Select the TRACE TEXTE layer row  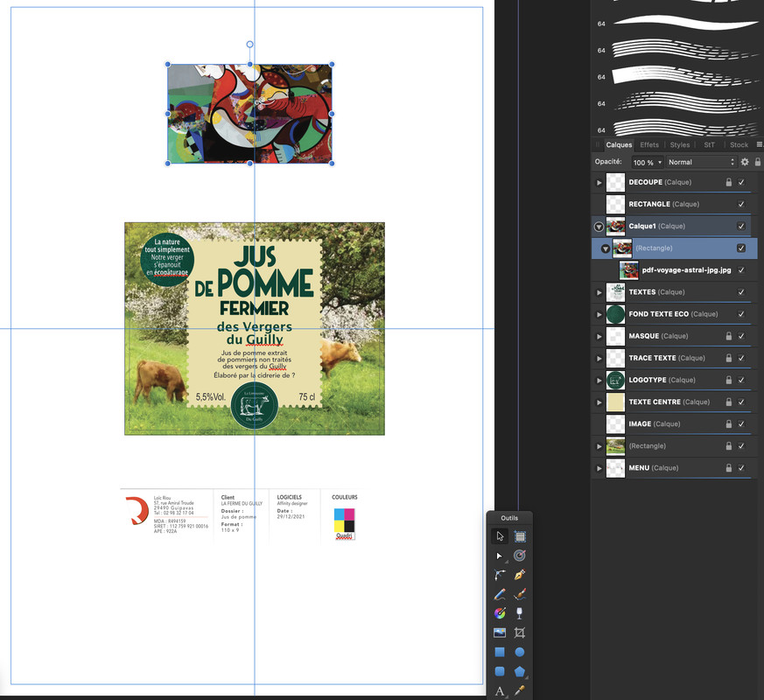[x=675, y=358]
